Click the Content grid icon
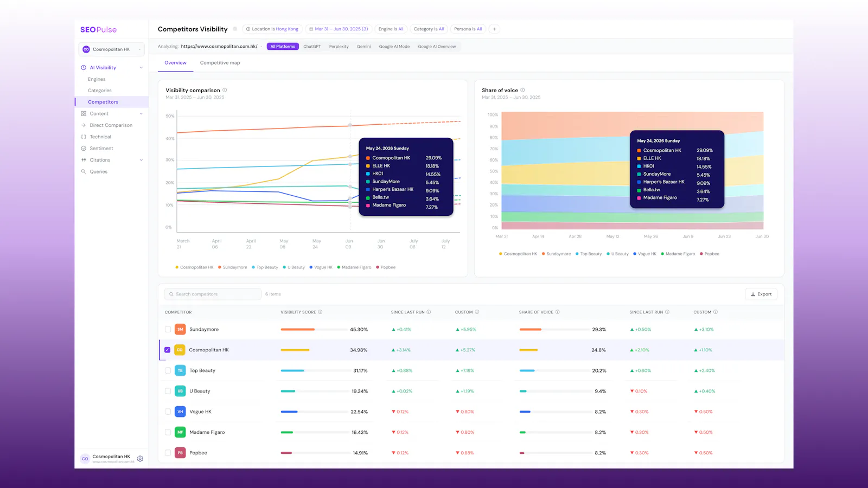Screen dimensions: 868x488 pyautogui.click(x=84, y=114)
